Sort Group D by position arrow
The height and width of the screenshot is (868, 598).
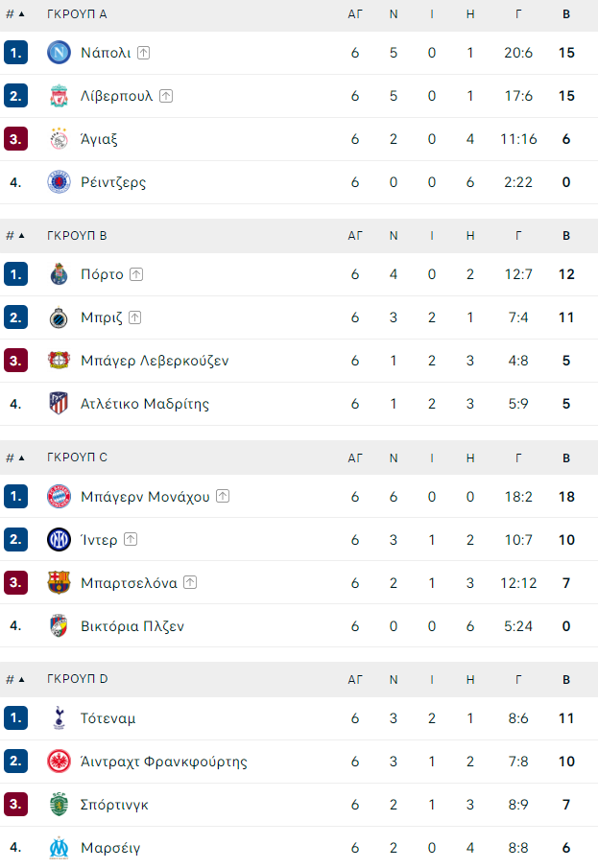coord(21,679)
